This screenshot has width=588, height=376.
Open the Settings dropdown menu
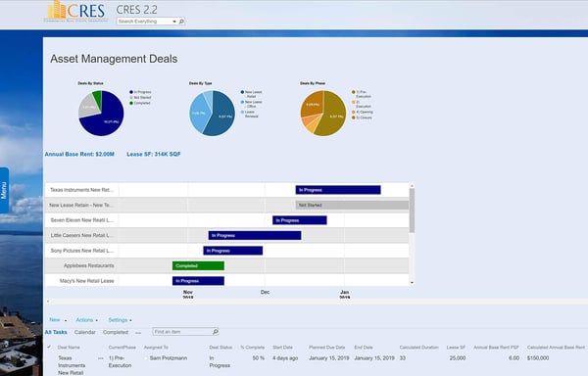[x=120, y=320]
